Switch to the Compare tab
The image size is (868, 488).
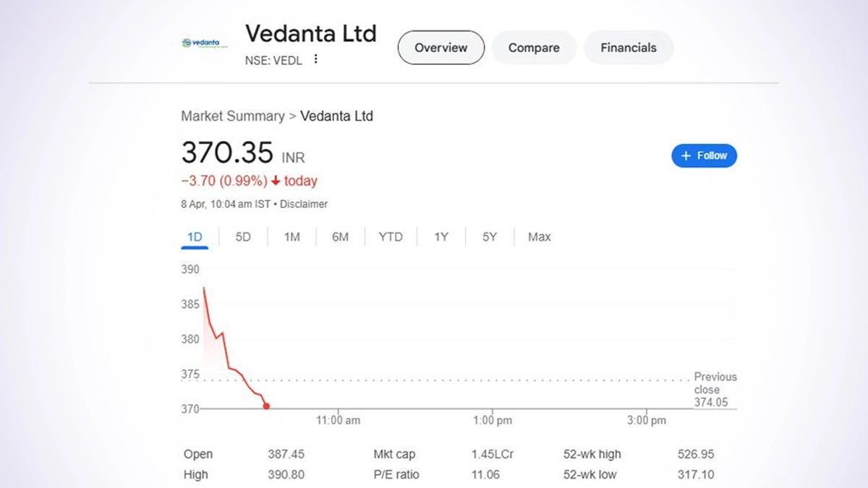(534, 48)
